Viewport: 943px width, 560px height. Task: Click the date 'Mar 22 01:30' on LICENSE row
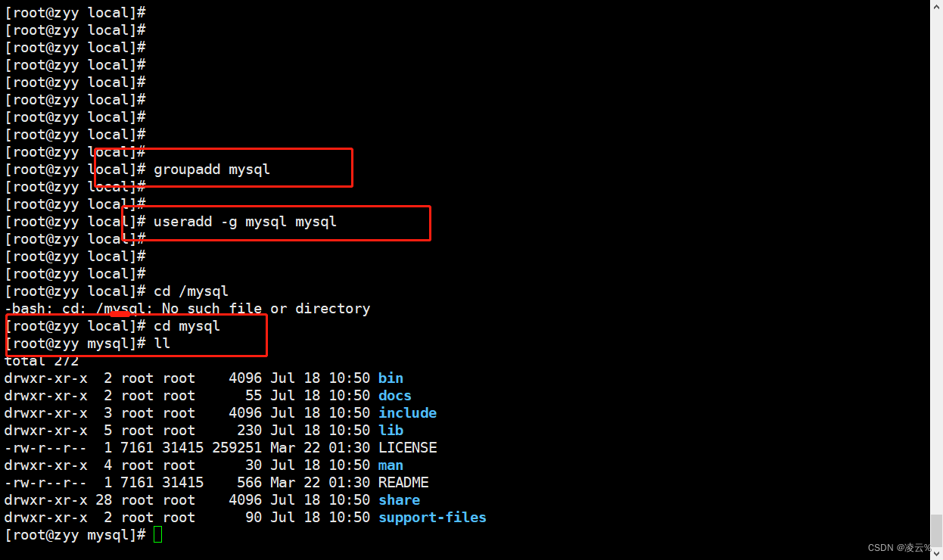point(320,448)
